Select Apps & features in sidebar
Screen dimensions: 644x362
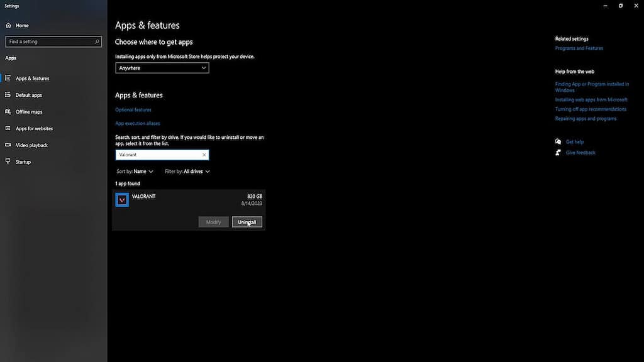(x=53, y=79)
